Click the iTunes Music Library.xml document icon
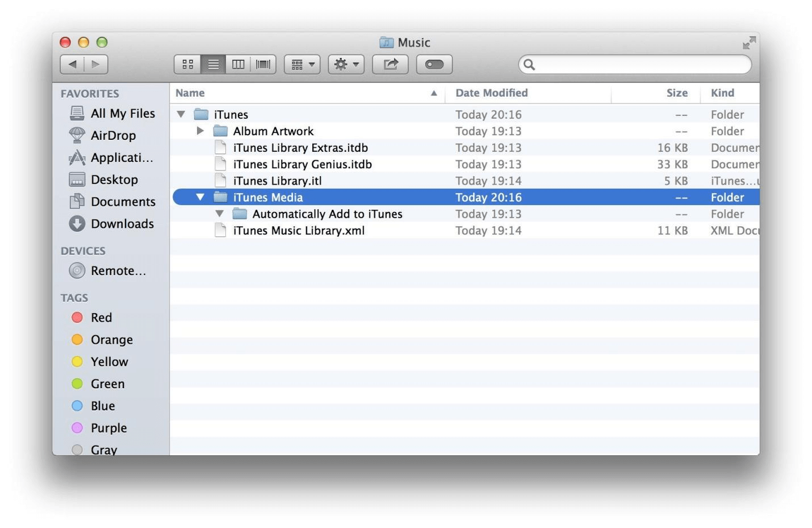Image resolution: width=812 pixels, height=528 pixels. click(x=220, y=230)
